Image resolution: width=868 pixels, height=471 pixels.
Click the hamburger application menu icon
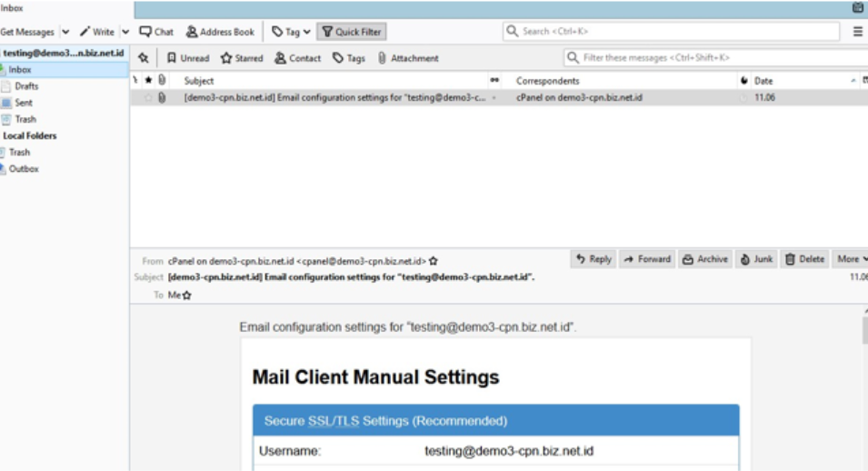[x=857, y=32]
